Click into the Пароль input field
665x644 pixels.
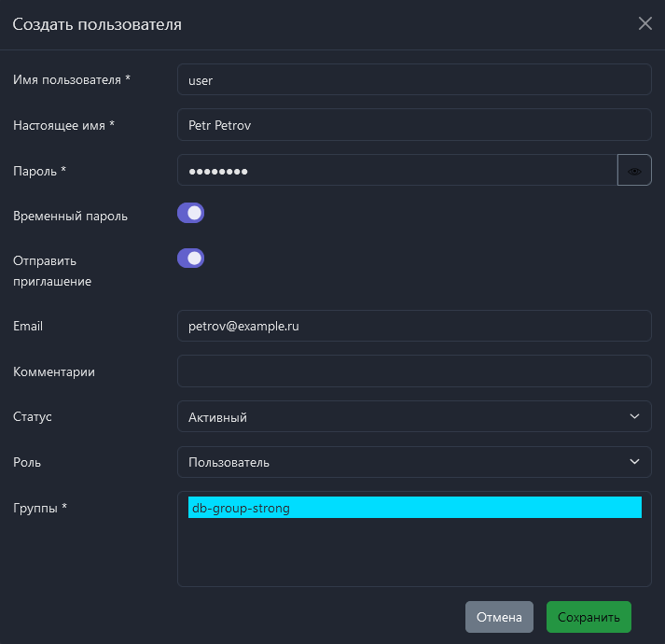point(396,171)
